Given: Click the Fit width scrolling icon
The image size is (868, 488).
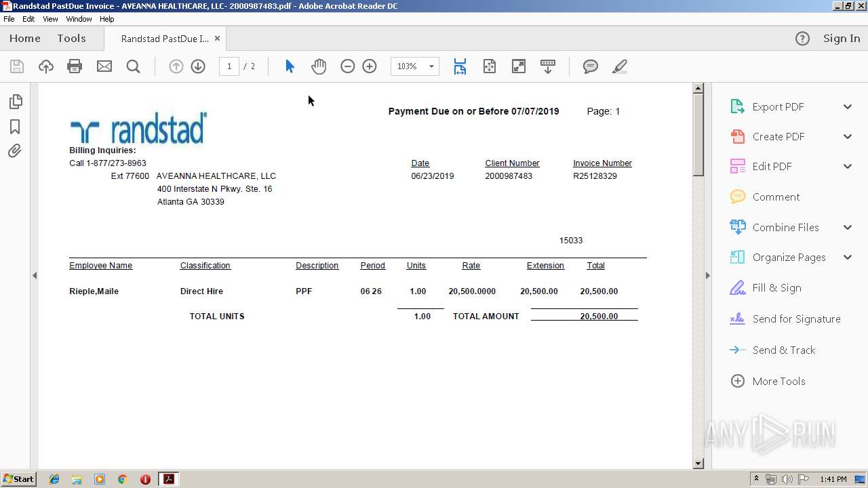Looking at the screenshot, I should click(x=460, y=66).
